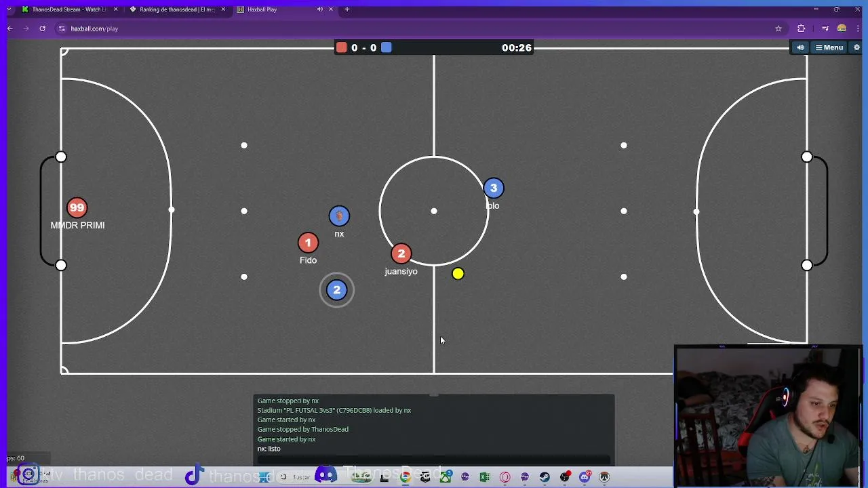The width and height of the screenshot is (868, 488).
Task: Click the blue team score square
Action: (387, 47)
